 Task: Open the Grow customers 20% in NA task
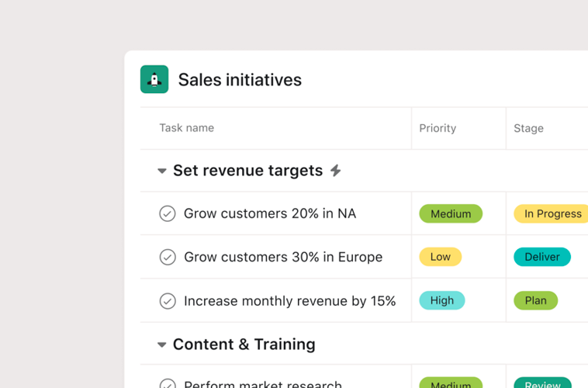pos(270,213)
